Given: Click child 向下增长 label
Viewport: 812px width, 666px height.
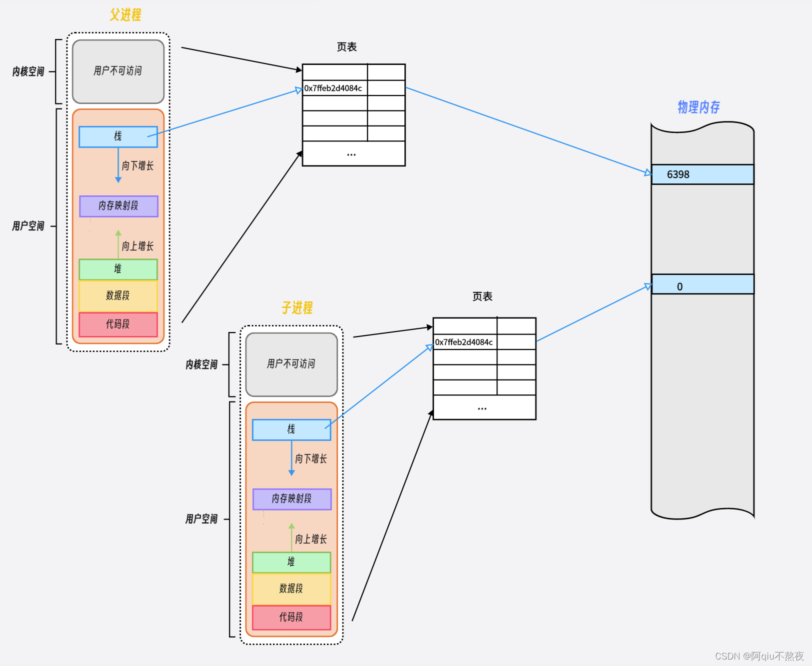Looking at the screenshot, I should coord(311,459).
